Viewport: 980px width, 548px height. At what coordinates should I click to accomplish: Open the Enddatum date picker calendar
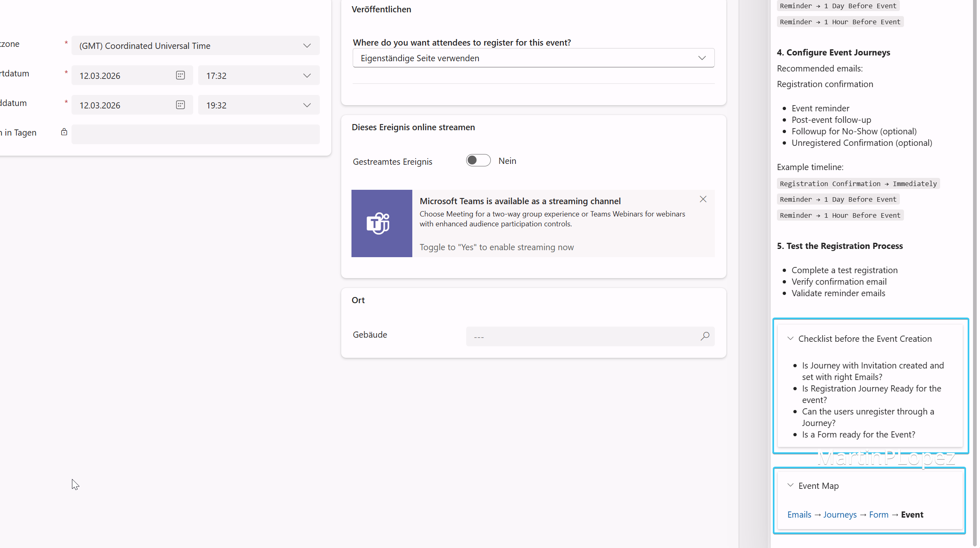[x=180, y=105]
